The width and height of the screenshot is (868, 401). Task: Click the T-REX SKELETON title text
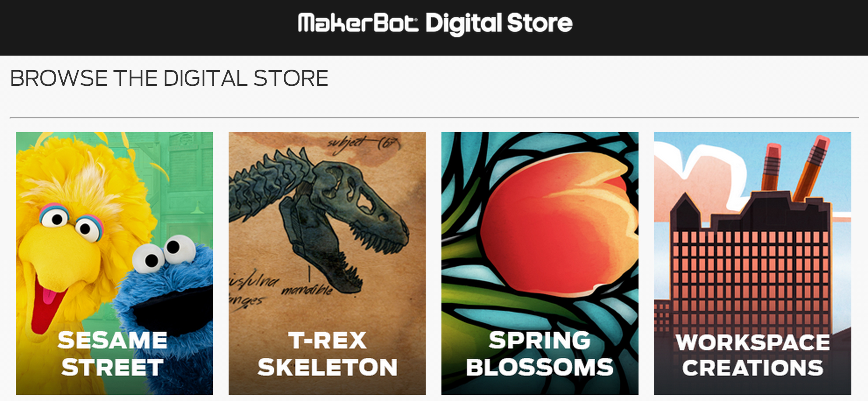[327, 354]
